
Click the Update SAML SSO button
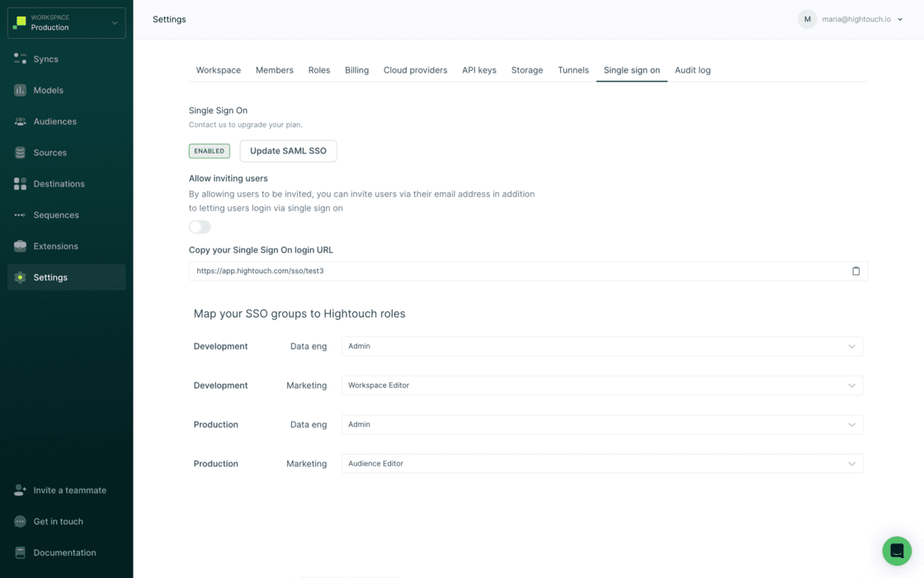(x=288, y=151)
